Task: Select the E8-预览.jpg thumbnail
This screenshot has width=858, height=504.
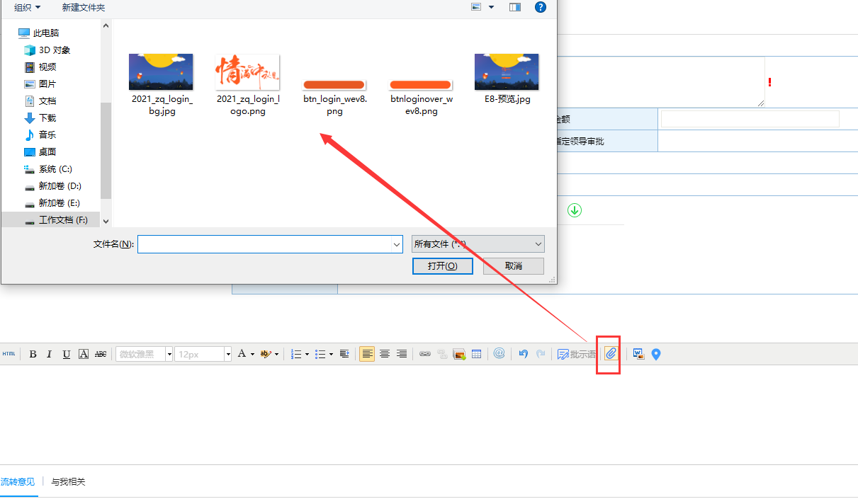Action: [507, 79]
